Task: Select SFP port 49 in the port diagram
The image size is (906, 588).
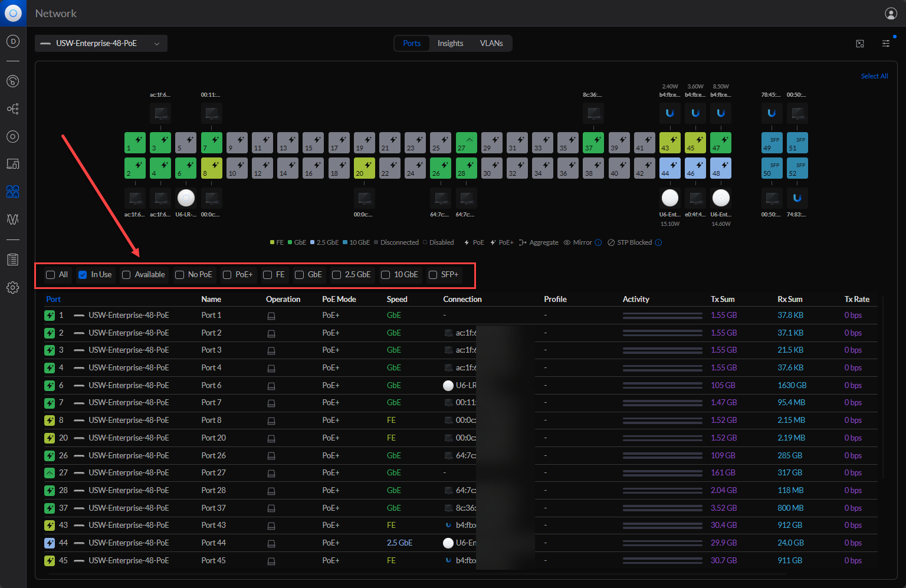Action: pyautogui.click(x=772, y=143)
